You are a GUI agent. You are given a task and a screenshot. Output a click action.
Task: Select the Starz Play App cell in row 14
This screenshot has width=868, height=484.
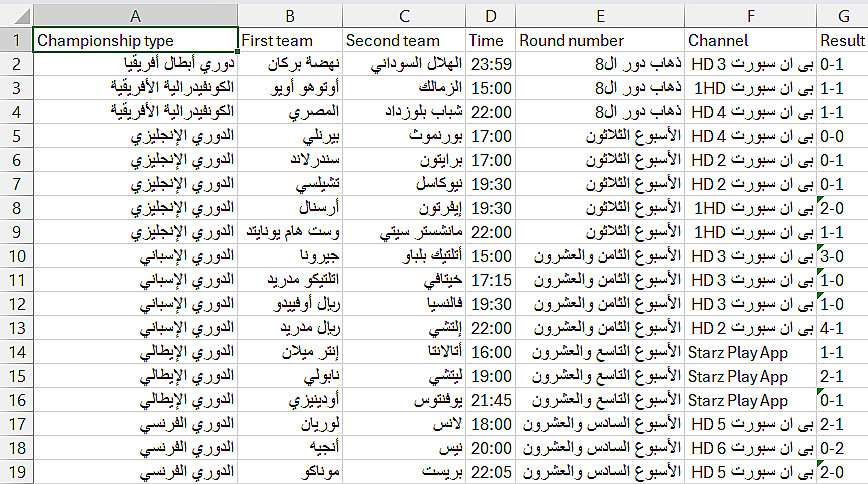pyautogui.click(x=749, y=352)
